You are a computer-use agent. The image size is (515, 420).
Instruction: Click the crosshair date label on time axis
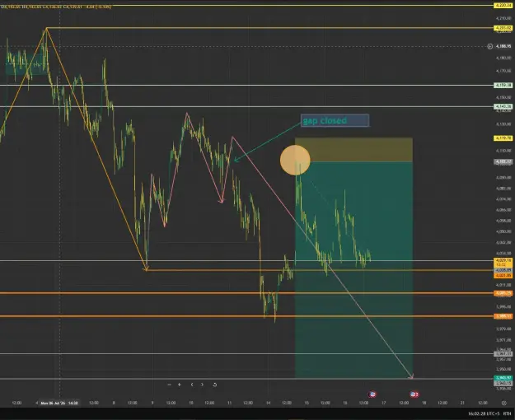(x=59, y=403)
